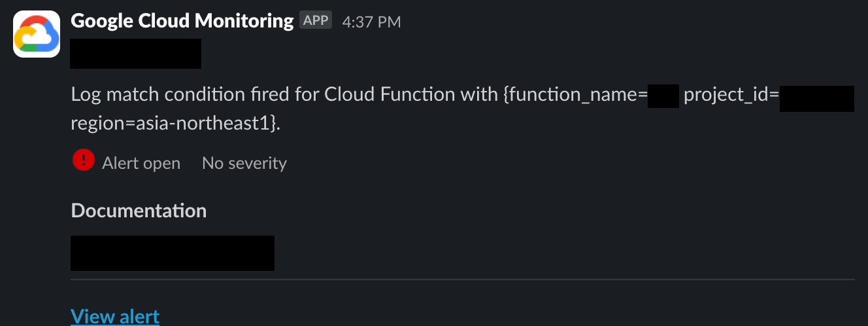Click the project_id= label text
This screenshot has width=868, height=326.
tap(731, 96)
